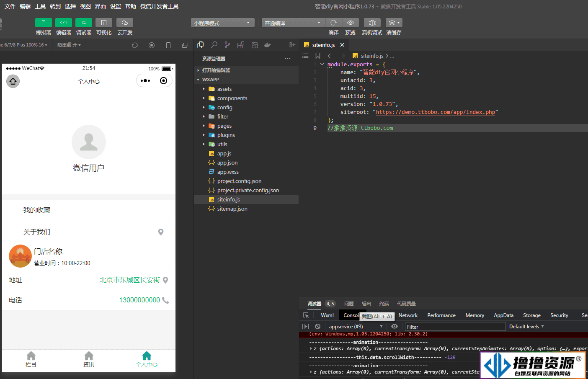Focus the console Filter input
This screenshot has height=379, width=588.
tap(455, 327)
